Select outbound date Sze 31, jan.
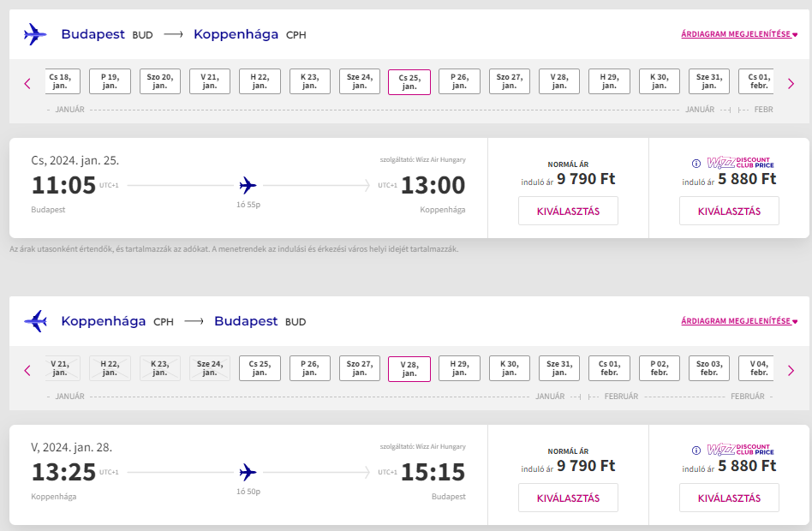The height and width of the screenshot is (531, 812). click(x=709, y=81)
